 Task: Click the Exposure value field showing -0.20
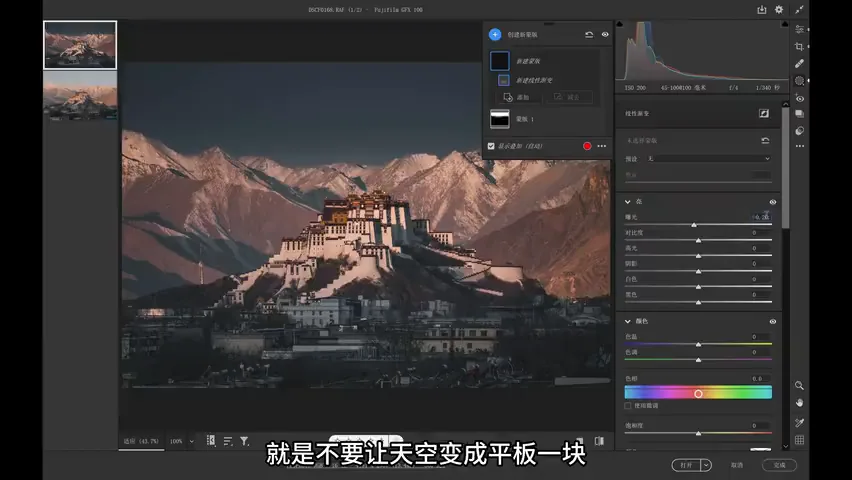761,217
